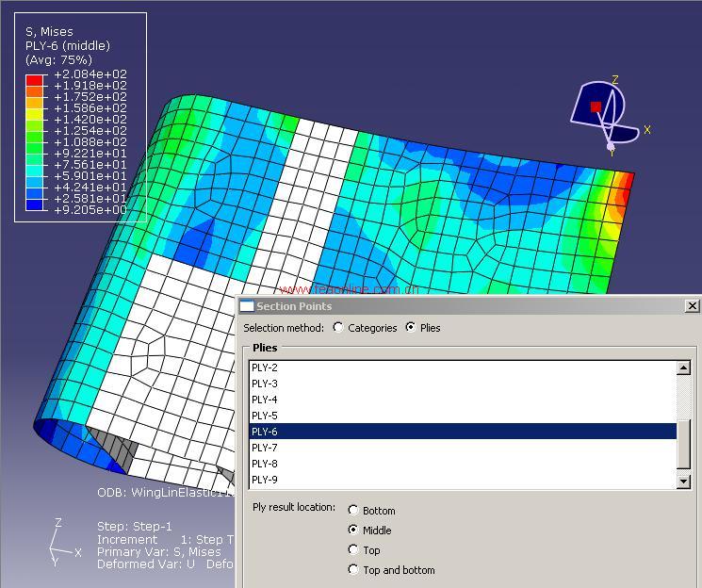This screenshot has width=702, height=588.
Task: Click the red square on the compass
Action: 596,107
